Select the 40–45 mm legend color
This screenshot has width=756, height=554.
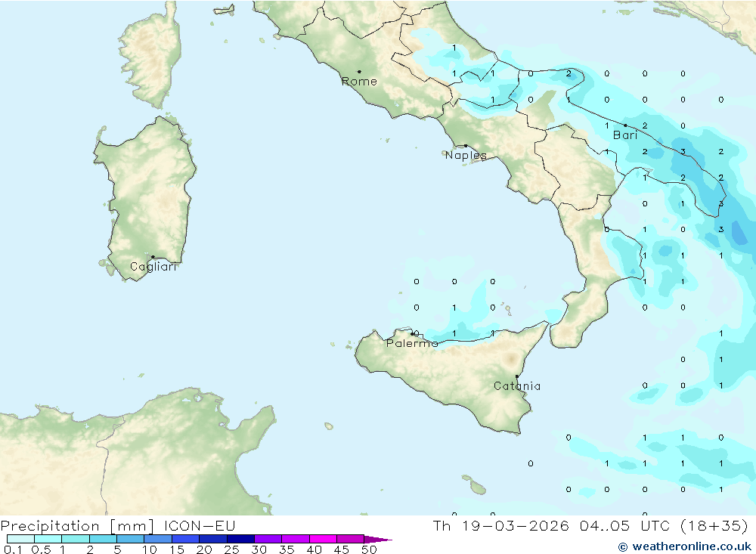323,539
